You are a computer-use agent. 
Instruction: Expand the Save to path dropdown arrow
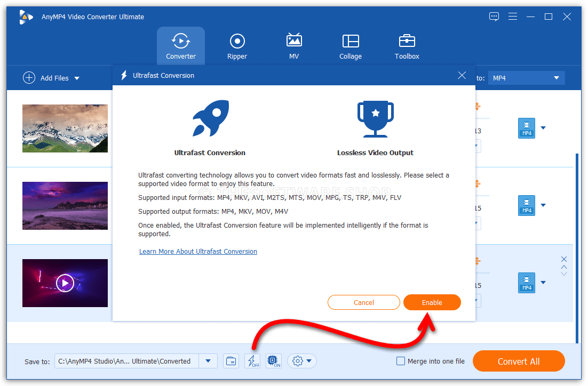coord(208,361)
